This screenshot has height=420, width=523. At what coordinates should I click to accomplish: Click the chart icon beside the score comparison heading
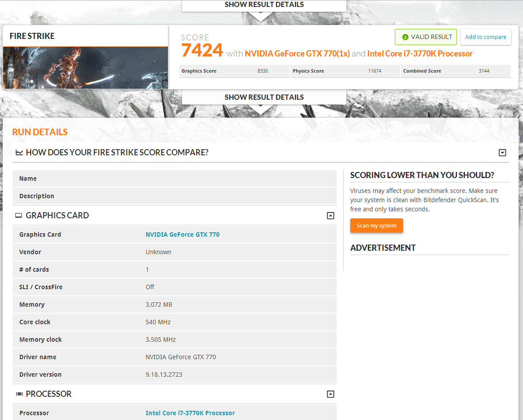pos(19,152)
